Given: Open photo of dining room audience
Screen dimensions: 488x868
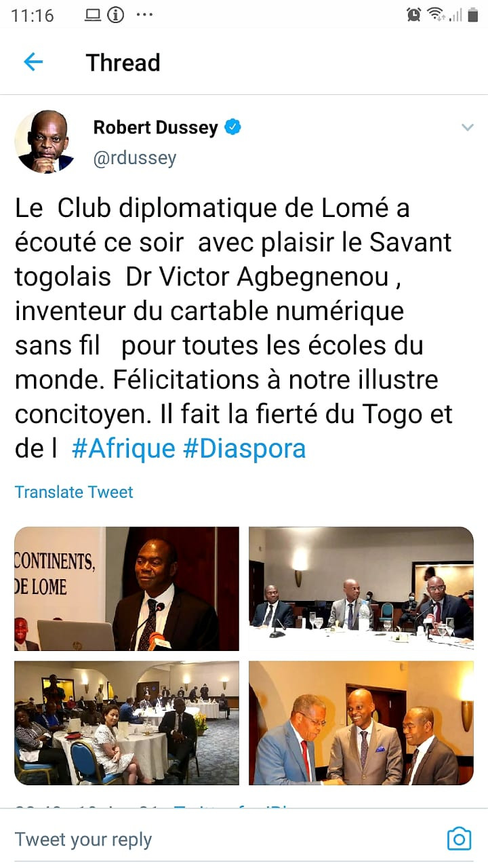Looking at the screenshot, I should coord(127,722).
